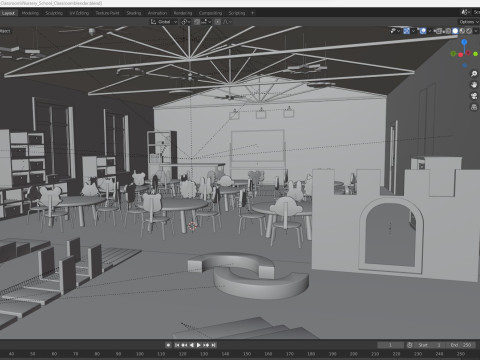This screenshot has height=360, width=480.
Task: Jump to previous keyframe
Action: coord(184,345)
